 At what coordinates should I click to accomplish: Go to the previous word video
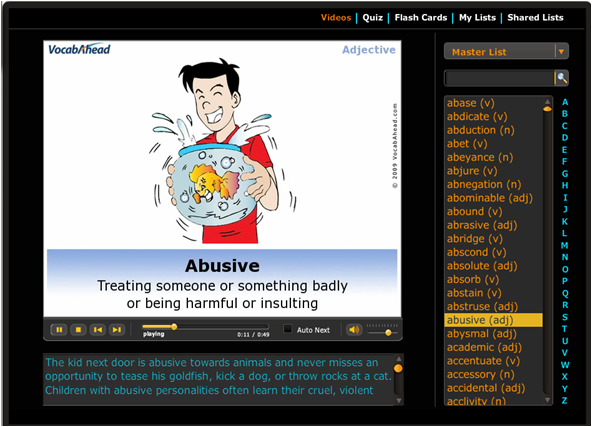(98, 330)
